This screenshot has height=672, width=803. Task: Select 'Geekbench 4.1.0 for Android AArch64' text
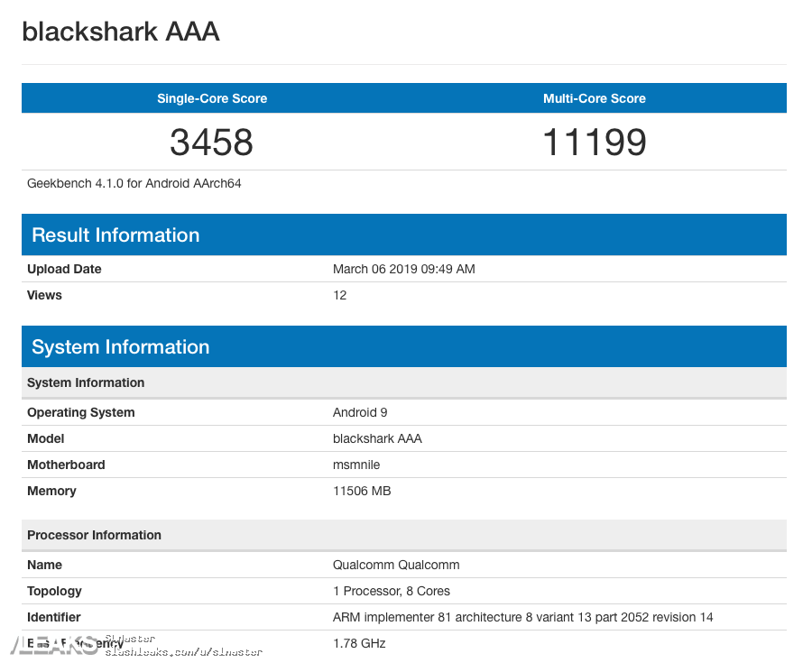click(134, 183)
